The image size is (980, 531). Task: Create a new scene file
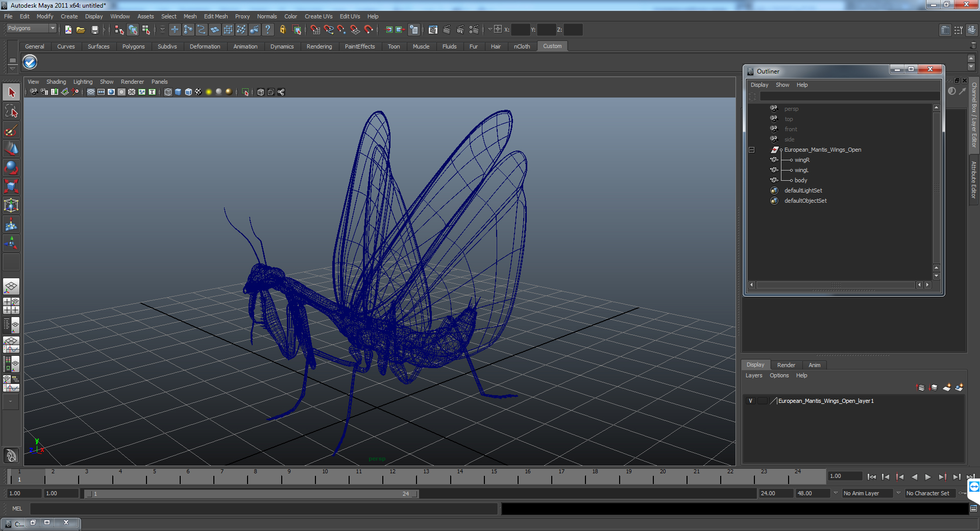point(68,30)
